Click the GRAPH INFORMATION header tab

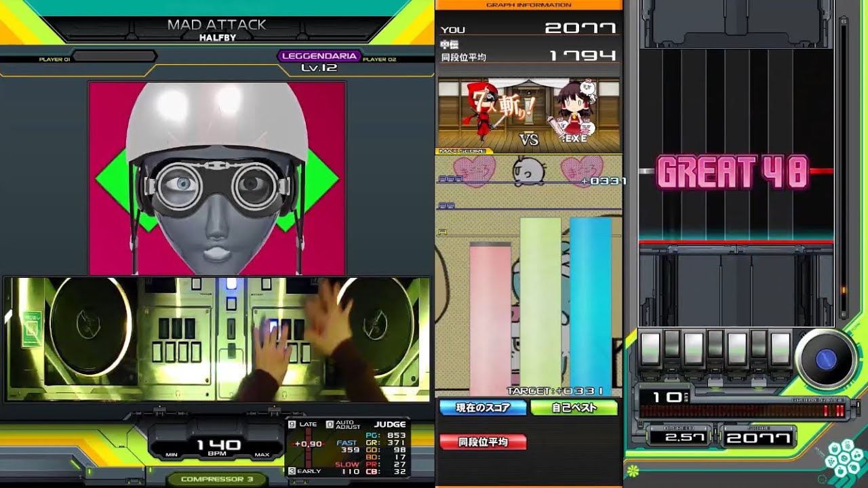528,5
